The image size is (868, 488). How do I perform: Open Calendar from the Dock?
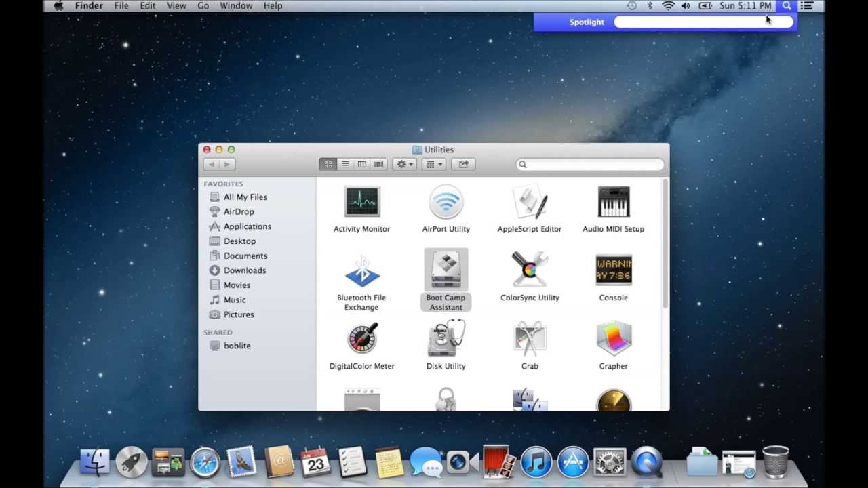[x=315, y=462]
